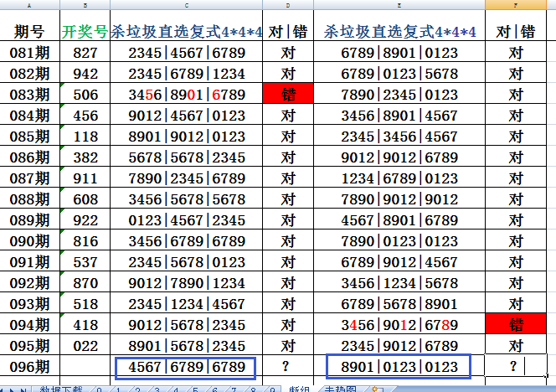Select draw number 022

[x=85, y=346]
